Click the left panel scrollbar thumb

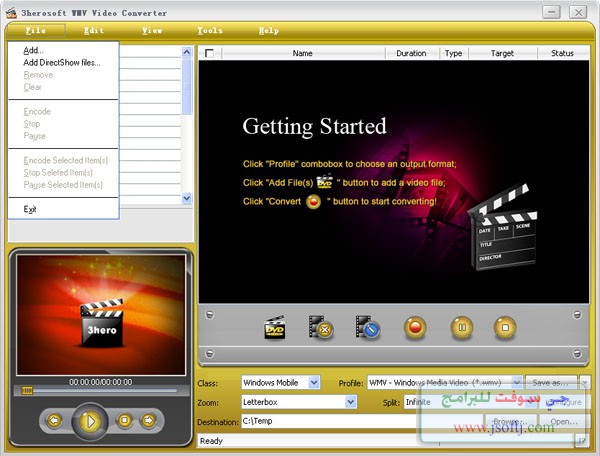[x=187, y=87]
